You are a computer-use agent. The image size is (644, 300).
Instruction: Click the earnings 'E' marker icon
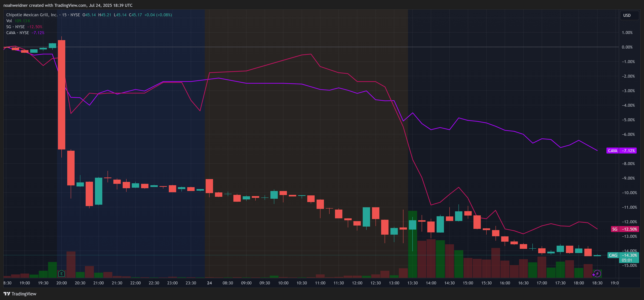pos(61,274)
